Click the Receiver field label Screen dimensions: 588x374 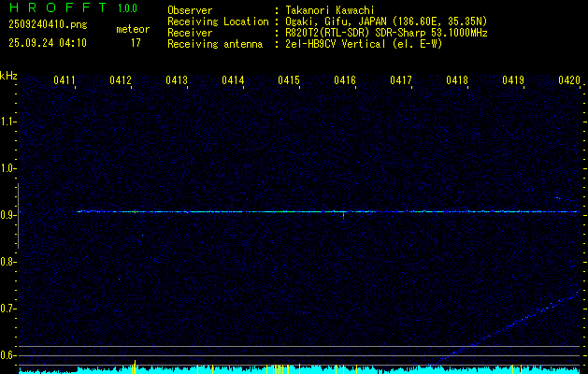click(x=190, y=33)
